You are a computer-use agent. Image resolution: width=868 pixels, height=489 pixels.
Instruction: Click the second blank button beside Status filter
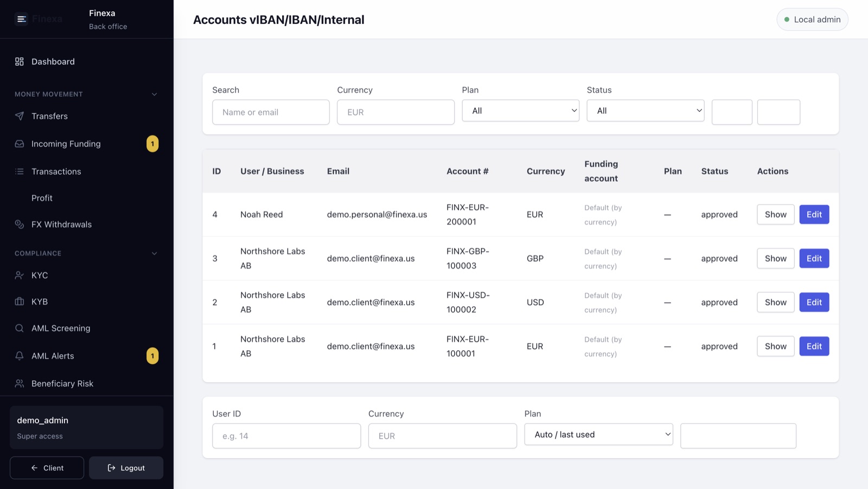coord(778,112)
